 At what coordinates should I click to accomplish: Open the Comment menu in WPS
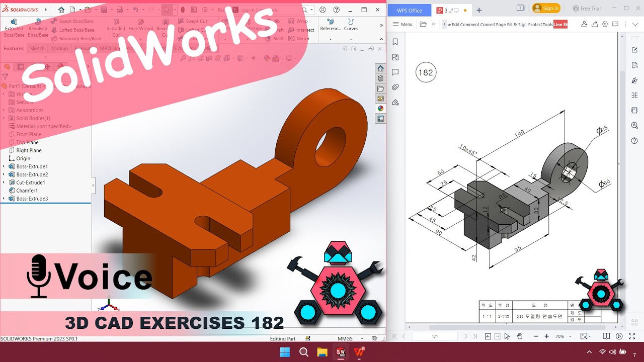(469, 24)
